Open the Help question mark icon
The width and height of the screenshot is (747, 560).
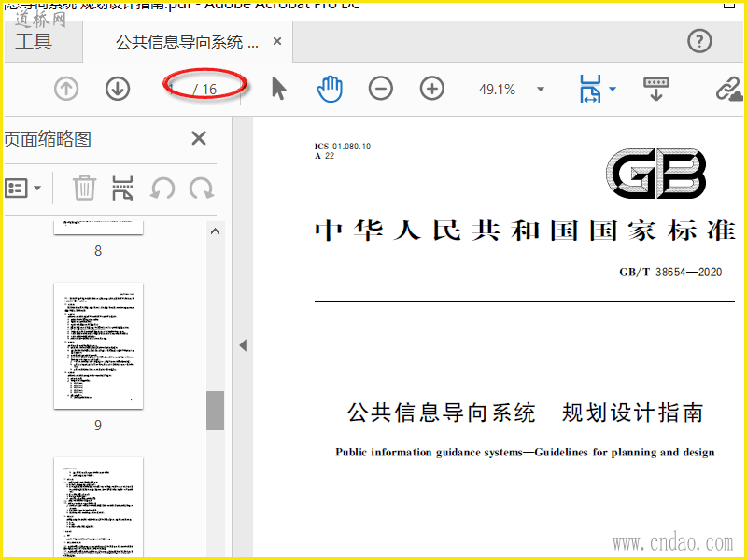point(699,41)
